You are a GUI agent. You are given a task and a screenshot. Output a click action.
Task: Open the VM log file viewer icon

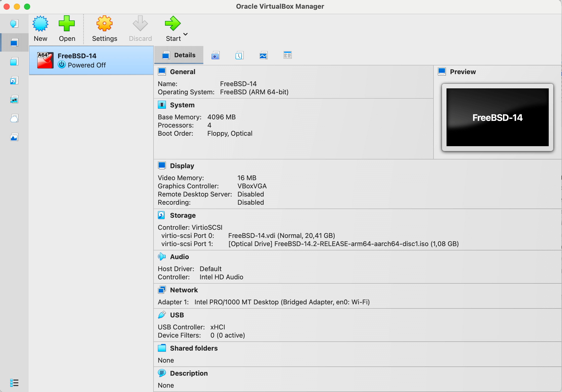click(x=287, y=55)
